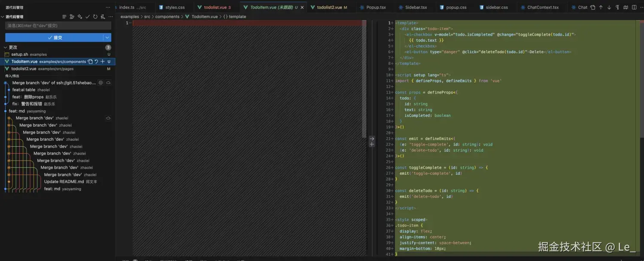Close the TodoItem.vue (未跟踪) tab

click(x=302, y=7)
